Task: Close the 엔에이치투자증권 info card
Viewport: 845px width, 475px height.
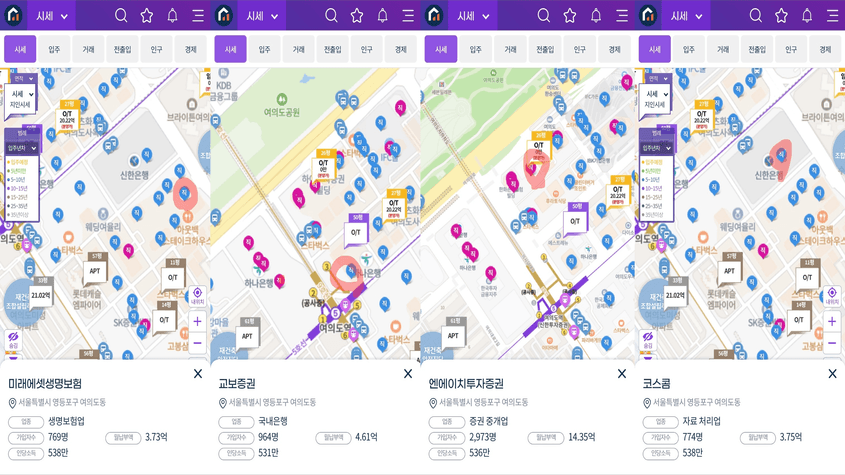Action: [622, 374]
